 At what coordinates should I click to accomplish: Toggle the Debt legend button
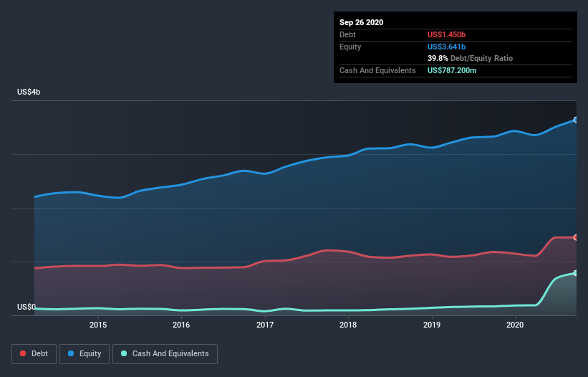34,354
